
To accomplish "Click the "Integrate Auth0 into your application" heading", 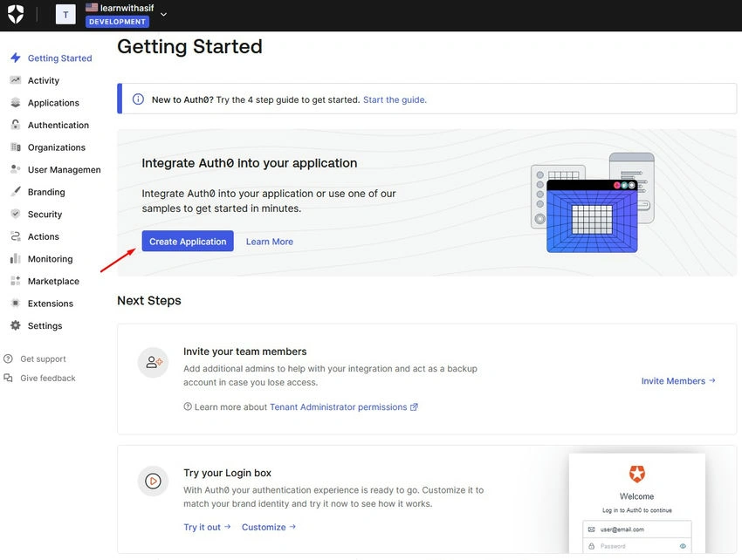I will click(x=250, y=163).
